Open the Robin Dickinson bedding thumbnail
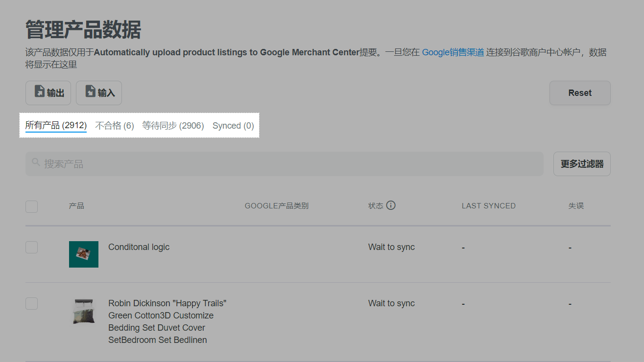 84,312
